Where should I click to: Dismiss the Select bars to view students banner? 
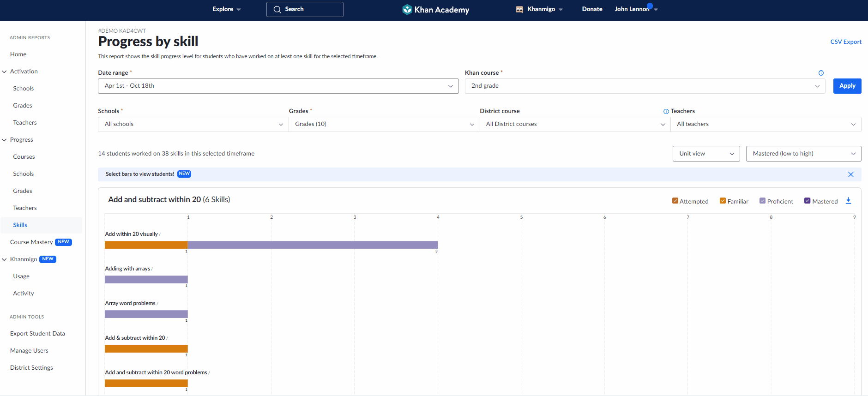click(x=851, y=174)
